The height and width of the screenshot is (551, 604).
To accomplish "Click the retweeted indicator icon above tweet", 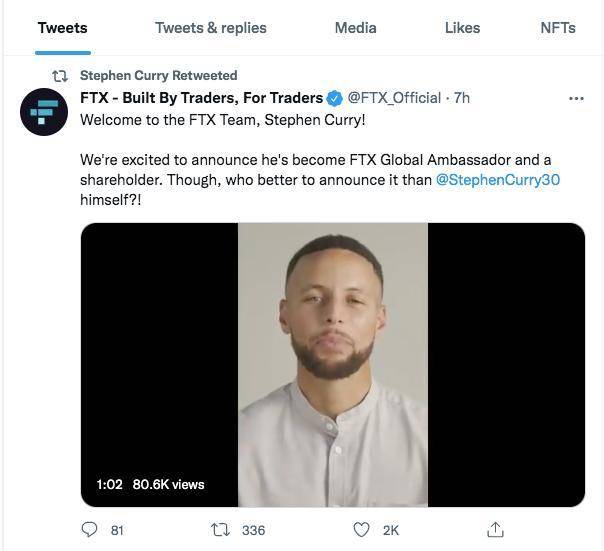I will [60, 76].
